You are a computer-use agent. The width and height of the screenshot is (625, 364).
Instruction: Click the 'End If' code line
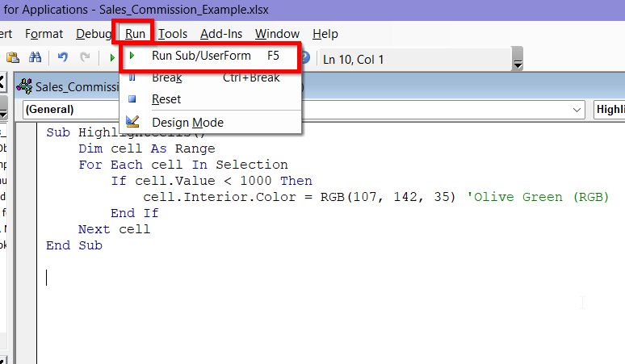click(x=134, y=213)
